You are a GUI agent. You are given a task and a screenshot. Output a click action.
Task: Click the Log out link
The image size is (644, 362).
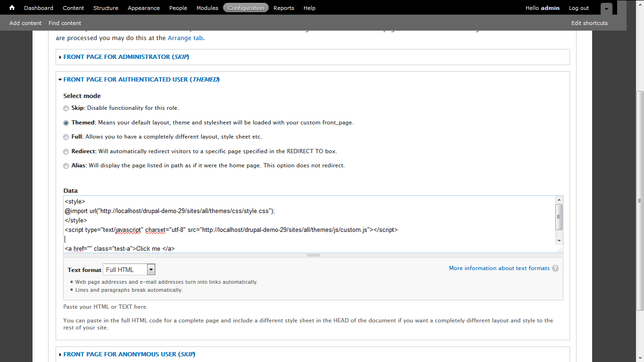tap(578, 8)
